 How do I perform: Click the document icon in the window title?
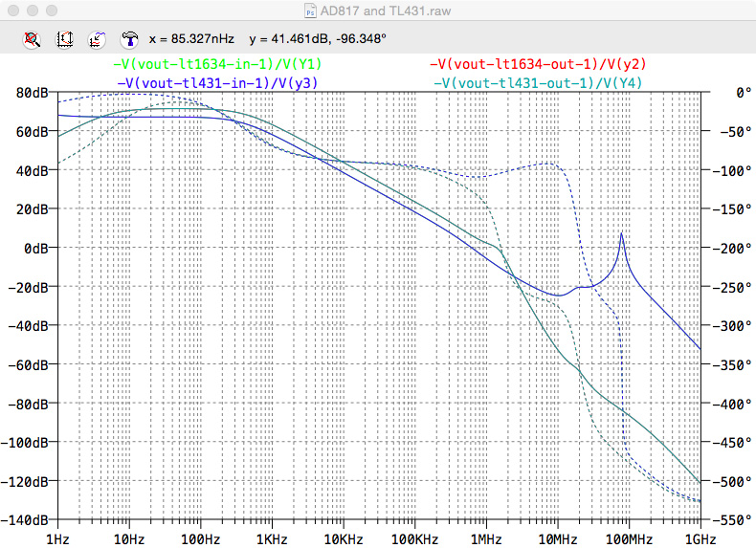[x=310, y=11]
